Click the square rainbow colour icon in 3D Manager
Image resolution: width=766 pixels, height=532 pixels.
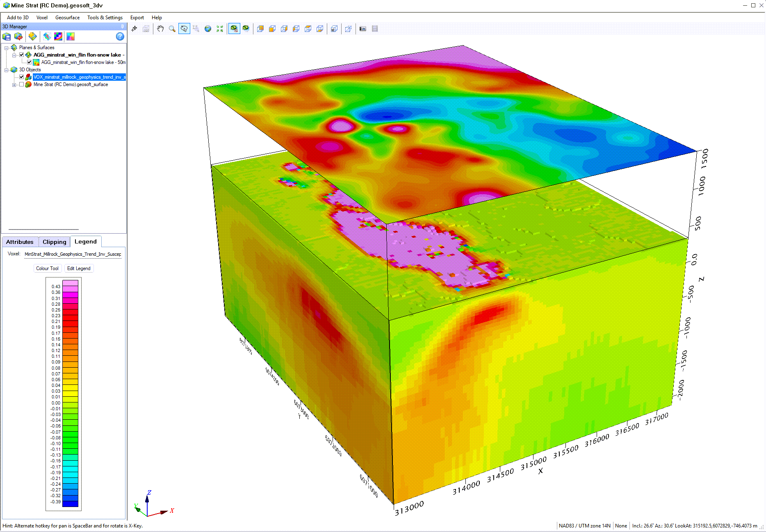click(x=71, y=36)
